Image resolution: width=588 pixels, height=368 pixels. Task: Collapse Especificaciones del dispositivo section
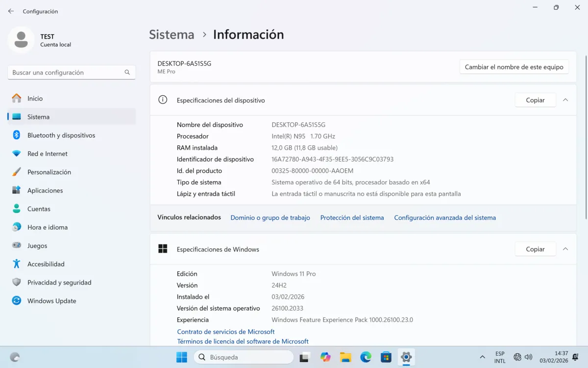point(565,100)
